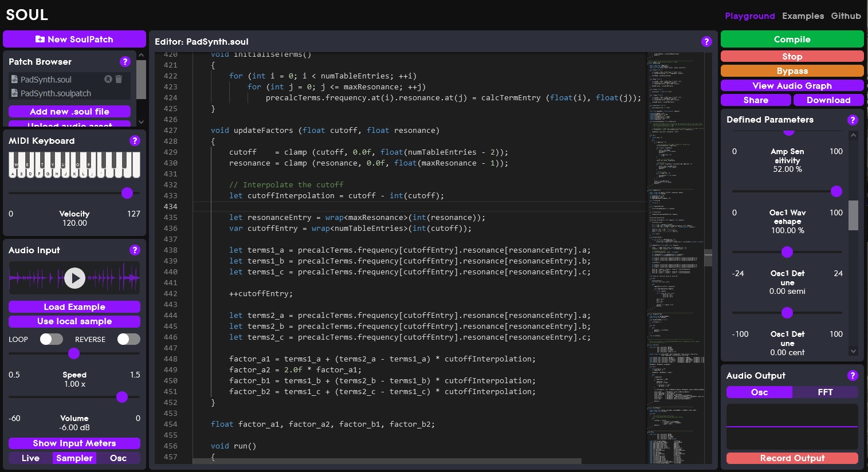Switch audio output to FFT tab
Image resolution: width=868 pixels, height=472 pixels.
[x=825, y=392]
